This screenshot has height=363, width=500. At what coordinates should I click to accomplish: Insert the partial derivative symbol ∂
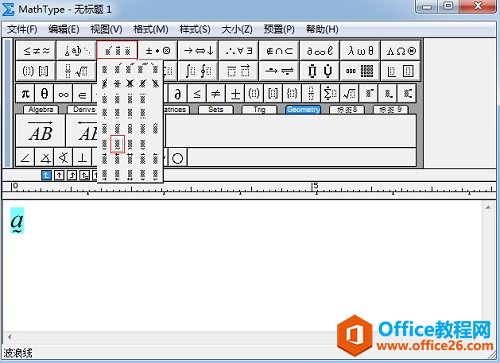pyautogui.click(x=178, y=94)
